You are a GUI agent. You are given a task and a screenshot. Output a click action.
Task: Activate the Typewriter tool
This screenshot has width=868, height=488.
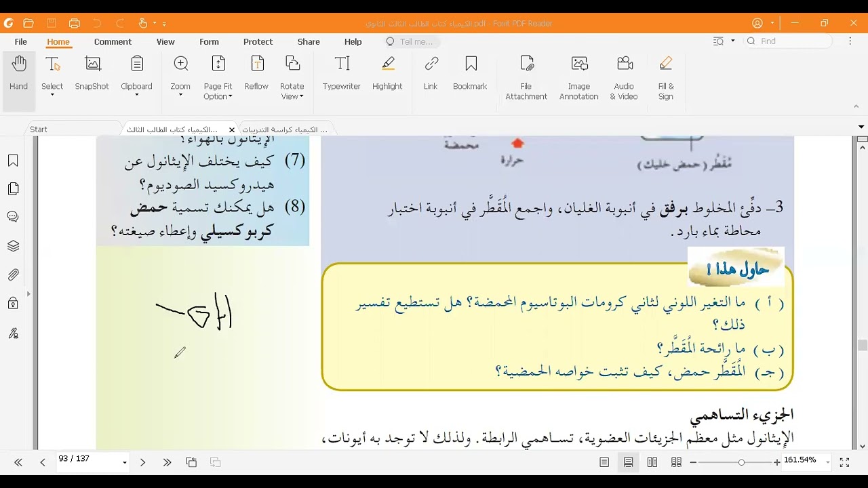pos(342,73)
